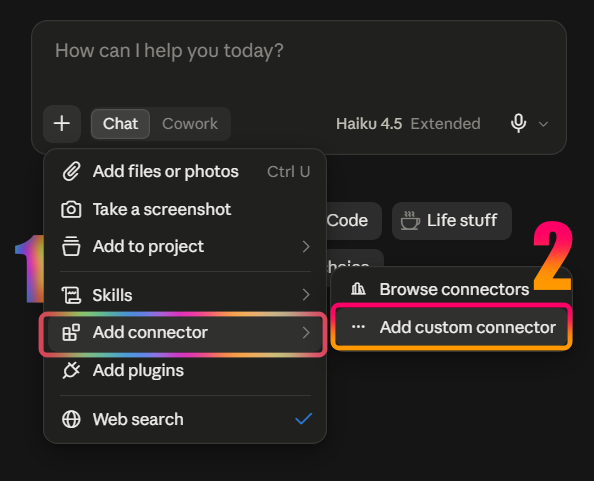The width and height of the screenshot is (594, 481).
Task: Click the Skills scroll icon
Action: tap(71, 295)
